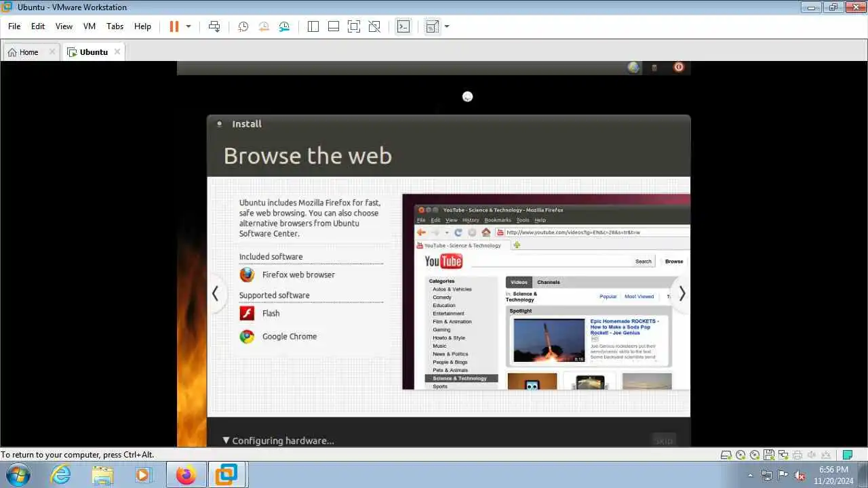Open the View menu
Image resolution: width=868 pixels, height=488 pixels.
tap(64, 26)
